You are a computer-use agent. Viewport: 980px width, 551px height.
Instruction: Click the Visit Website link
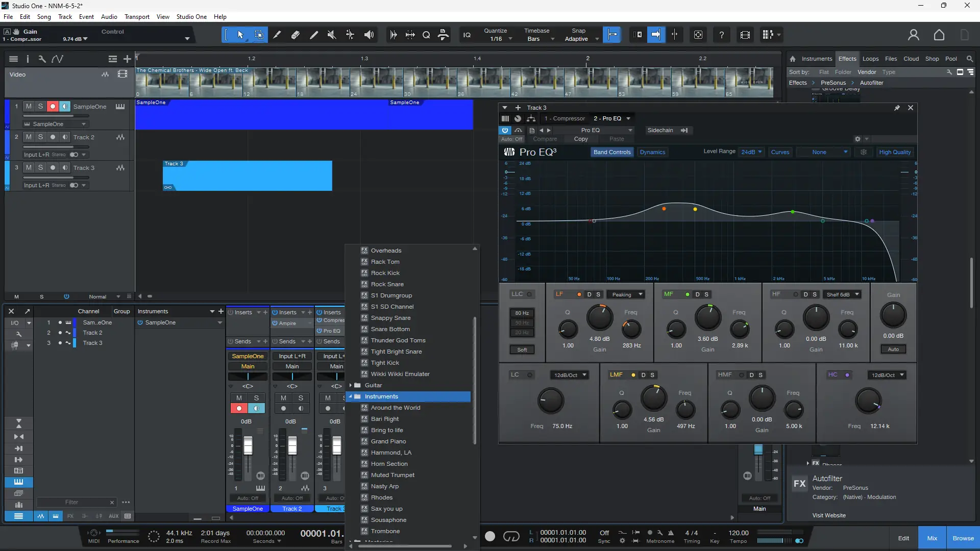829,515
